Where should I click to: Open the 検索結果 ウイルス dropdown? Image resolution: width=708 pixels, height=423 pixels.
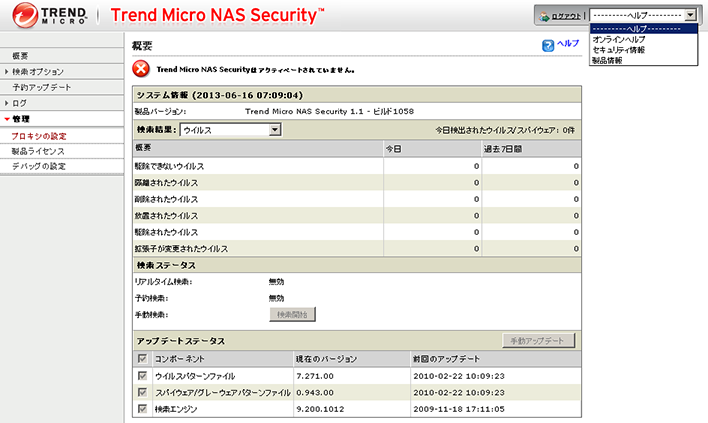[x=231, y=130]
